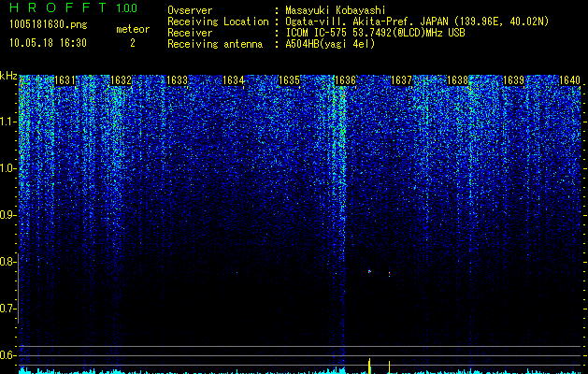Viewport: 588px width, 374px height.
Task: Click the Receiving antenna label
Action: click(x=215, y=44)
